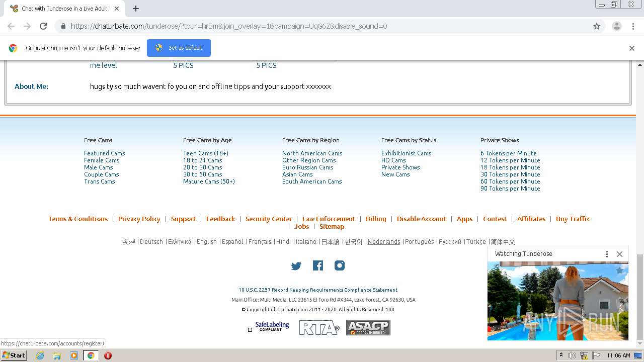This screenshot has height=362, width=644.
Task: Open the 18 U.S.C. 2257 compliance statement
Action: point(318,290)
